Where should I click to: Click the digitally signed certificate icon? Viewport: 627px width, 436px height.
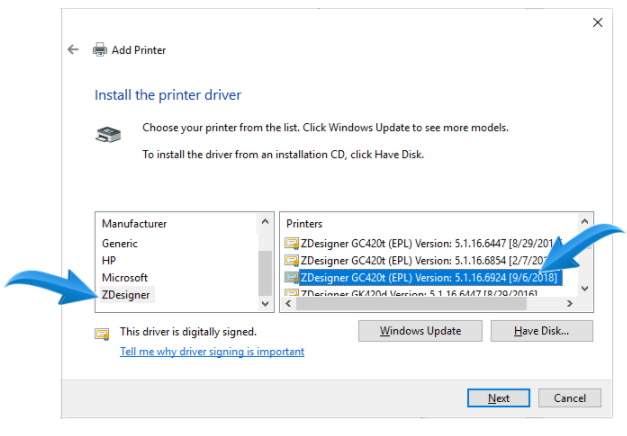(102, 334)
